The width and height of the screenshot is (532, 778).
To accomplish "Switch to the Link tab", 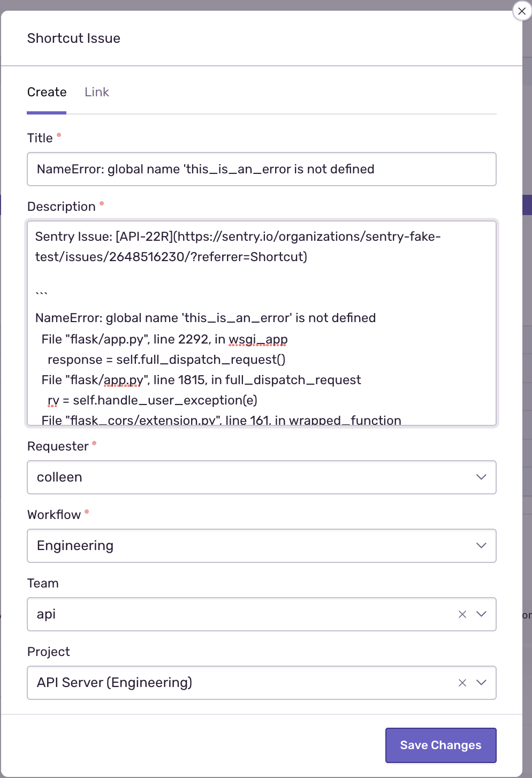I will (x=97, y=92).
